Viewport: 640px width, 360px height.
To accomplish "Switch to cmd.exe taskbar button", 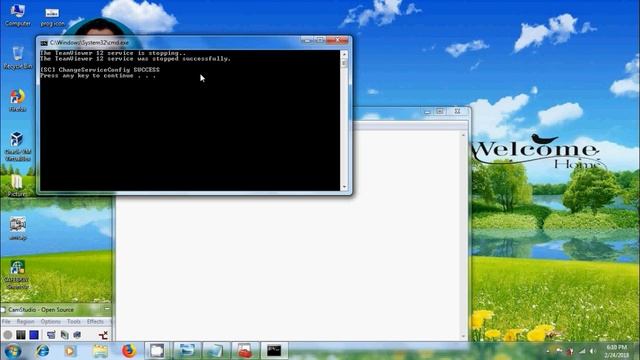I will pyautogui.click(x=274, y=351).
